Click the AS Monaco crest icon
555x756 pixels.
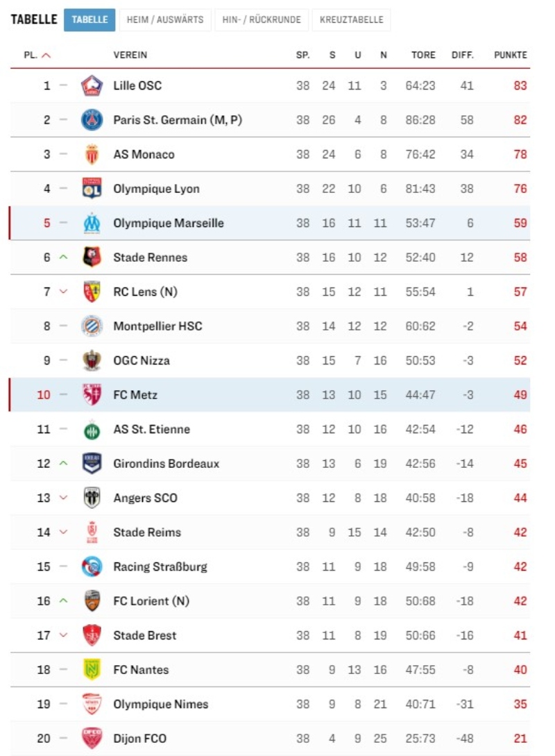pos(92,154)
